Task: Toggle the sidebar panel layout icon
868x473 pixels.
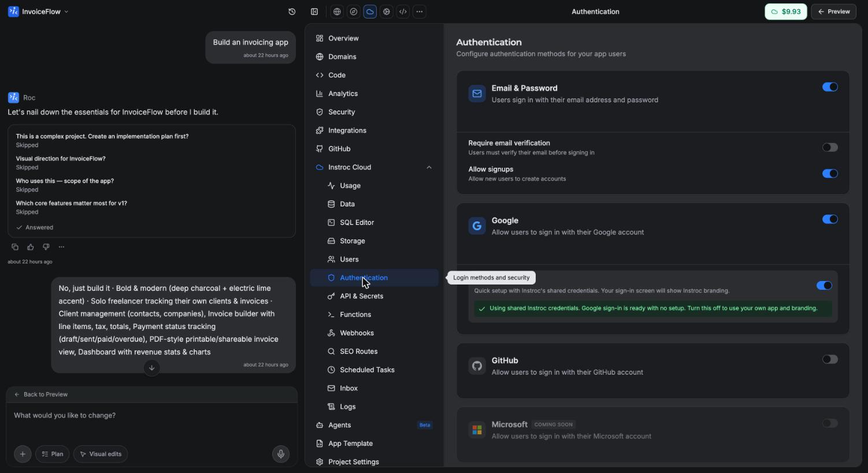Action: 314,12
